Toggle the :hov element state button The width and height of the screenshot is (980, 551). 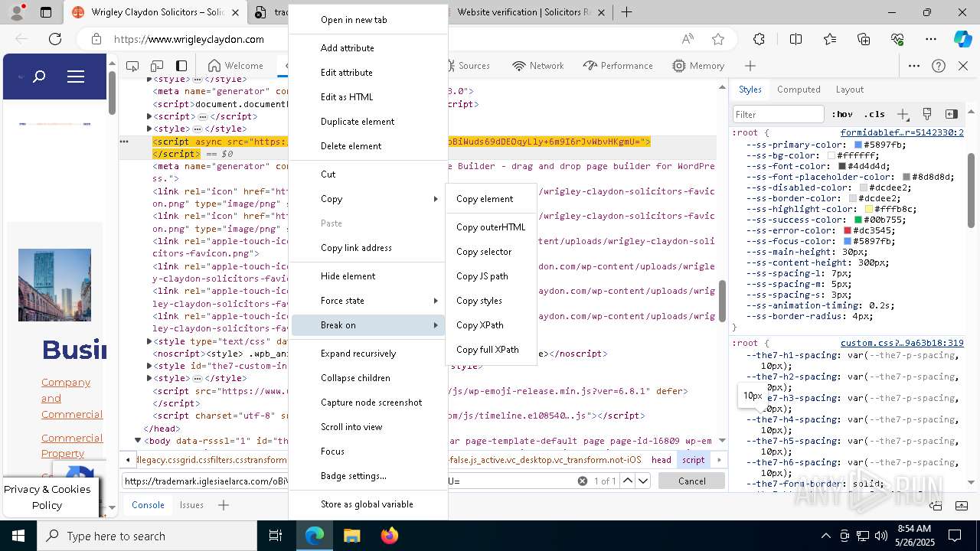pos(842,114)
